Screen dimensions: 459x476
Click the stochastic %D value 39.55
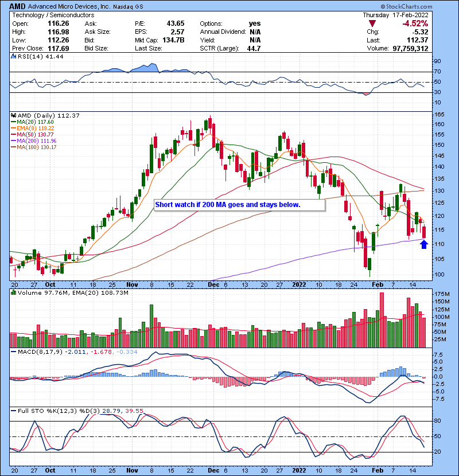point(134,411)
